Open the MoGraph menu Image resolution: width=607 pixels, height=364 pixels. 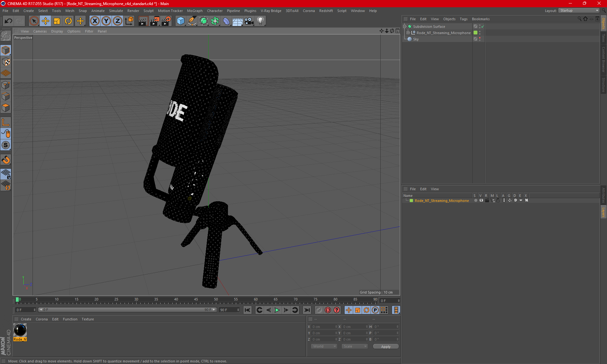click(x=195, y=11)
